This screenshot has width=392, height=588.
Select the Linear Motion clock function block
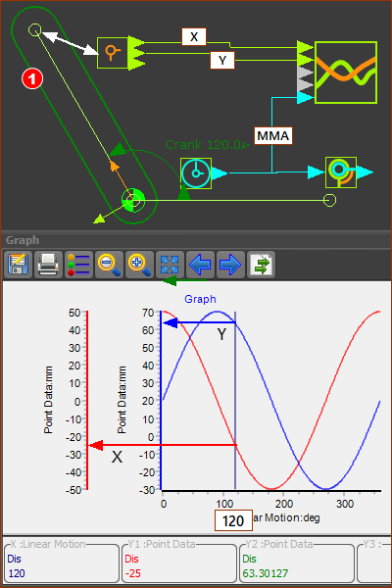coord(196,173)
